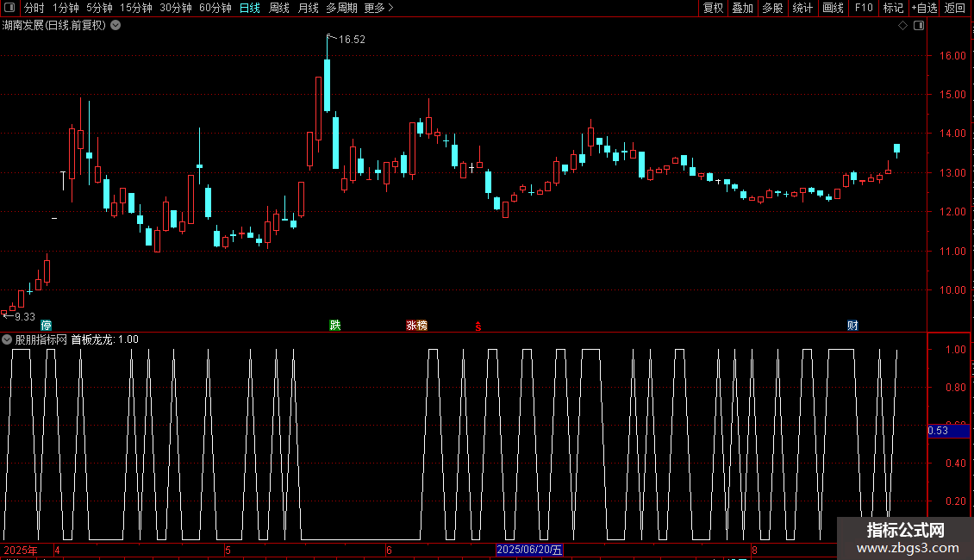Click the 湖南发展(日线.前复权) title

(x=54, y=26)
